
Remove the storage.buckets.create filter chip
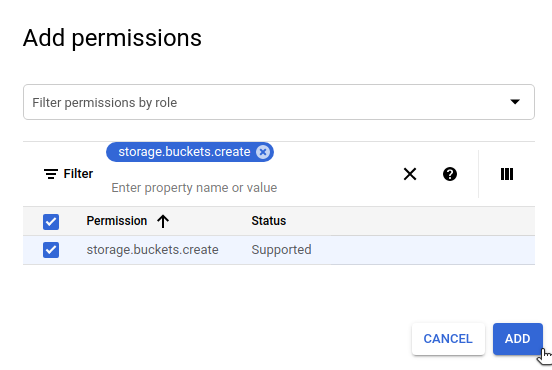(263, 152)
